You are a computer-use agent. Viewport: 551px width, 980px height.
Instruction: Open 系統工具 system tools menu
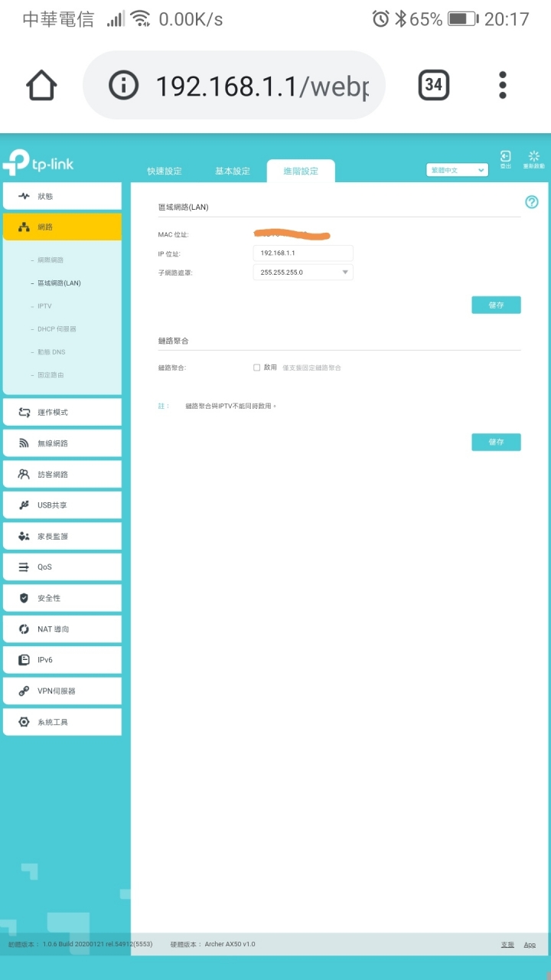point(62,721)
